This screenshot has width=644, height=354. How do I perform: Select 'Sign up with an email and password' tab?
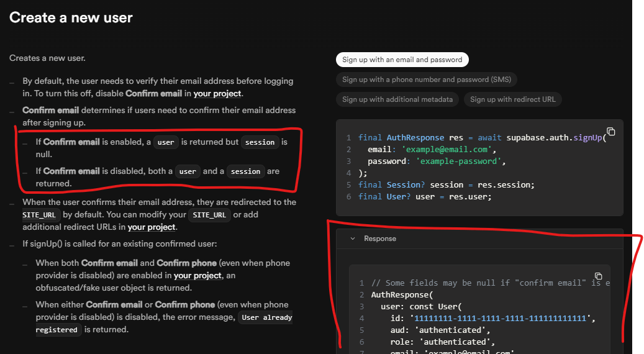tap(402, 60)
